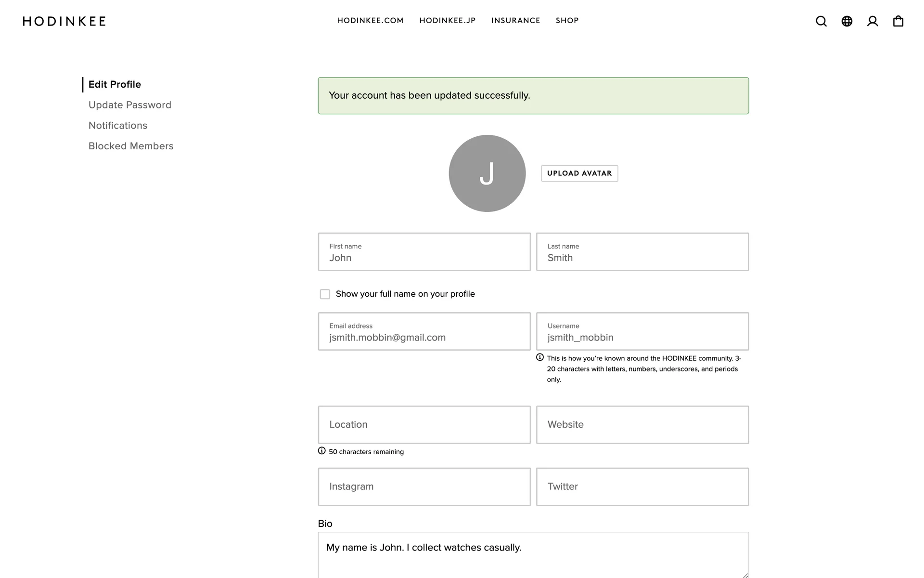
Task: Open the shopping bag icon
Action: pyautogui.click(x=898, y=21)
